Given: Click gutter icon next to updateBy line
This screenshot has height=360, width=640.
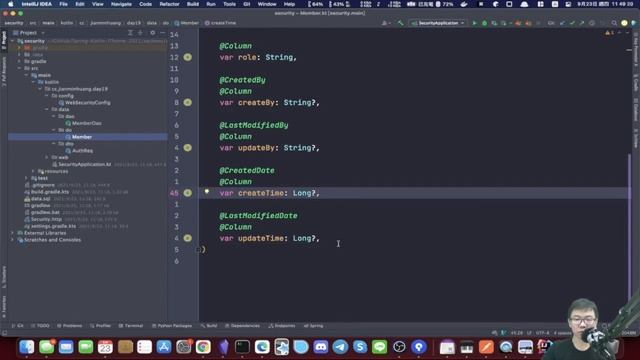Looking at the screenshot, I should (x=187, y=148).
